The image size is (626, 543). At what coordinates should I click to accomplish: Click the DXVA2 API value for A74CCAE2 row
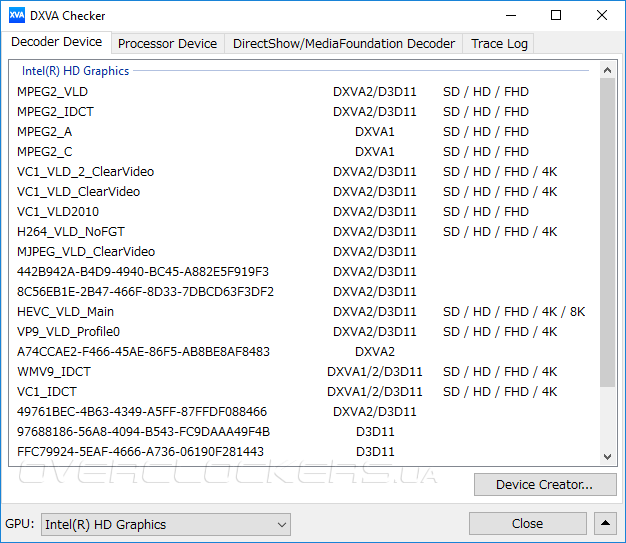(x=375, y=351)
